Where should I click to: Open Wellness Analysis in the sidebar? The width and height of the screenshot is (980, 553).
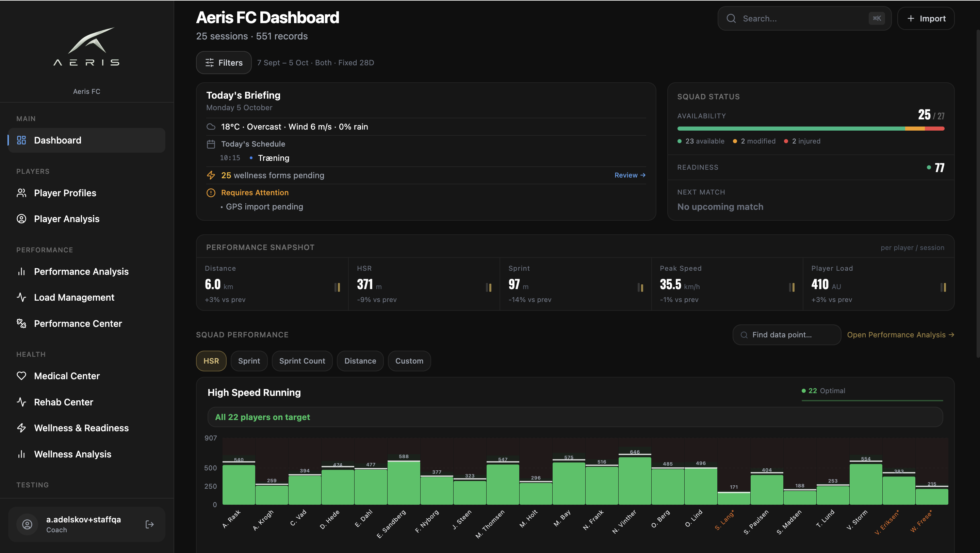pyautogui.click(x=87, y=454)
